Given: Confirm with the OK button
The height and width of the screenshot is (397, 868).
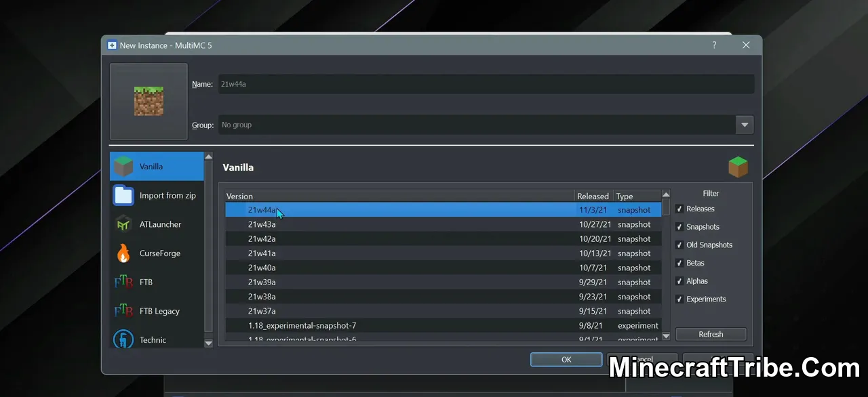Looking at the screenshot, I should tap(566, 360).
